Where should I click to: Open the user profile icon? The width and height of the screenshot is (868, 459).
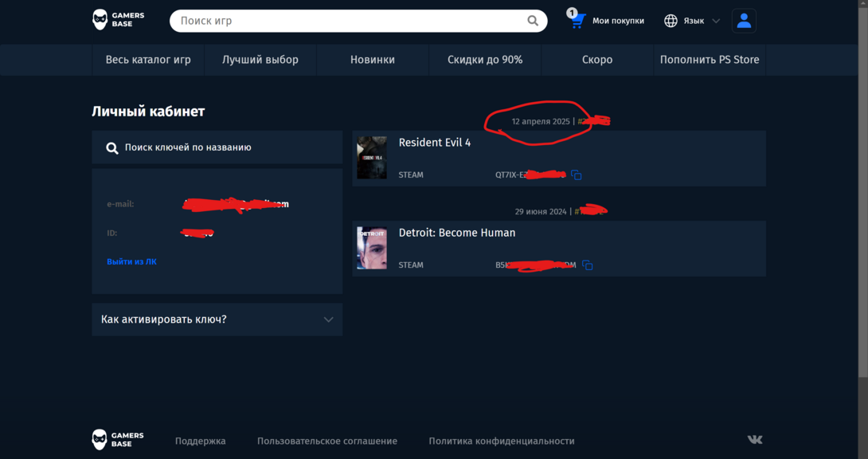[x=744, y=21]
